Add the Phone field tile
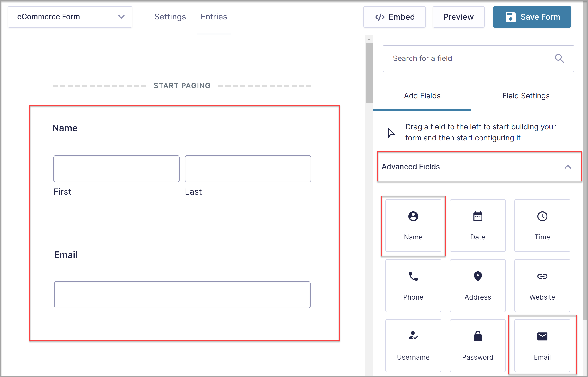 click(x=413, y=285)
